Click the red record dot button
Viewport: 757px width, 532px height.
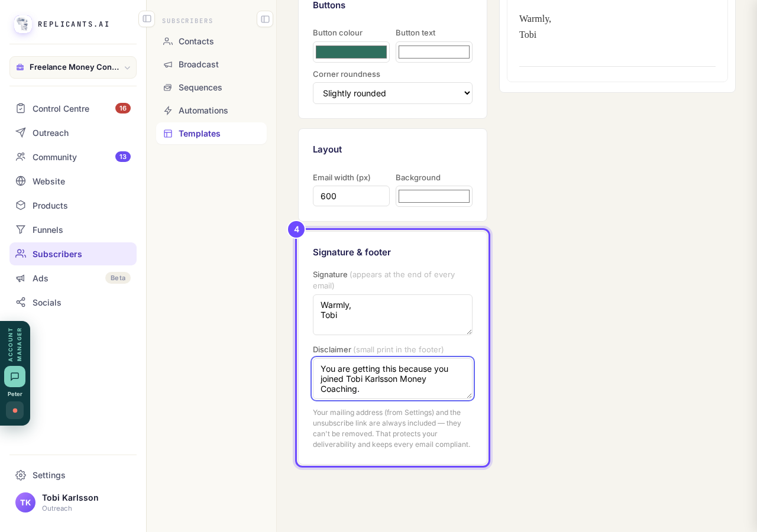[15, 410]
